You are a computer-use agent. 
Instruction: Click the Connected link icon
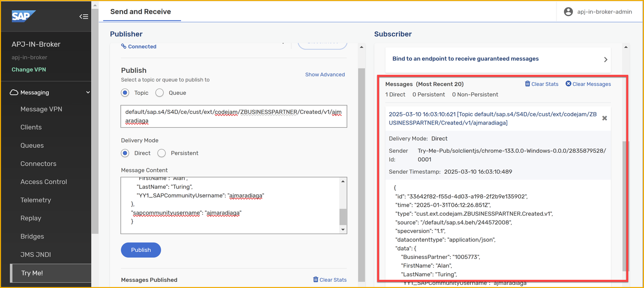click(x=124, y=46)
